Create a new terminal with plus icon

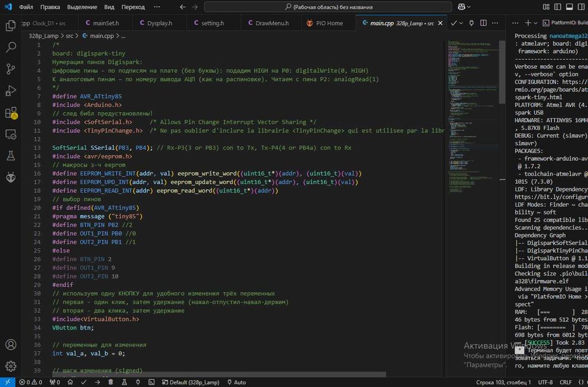pyautogui.click(x=527, y=23)
